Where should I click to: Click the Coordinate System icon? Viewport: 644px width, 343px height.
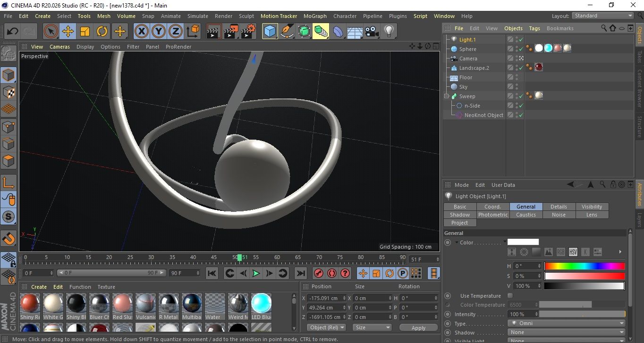click(193, 32)
